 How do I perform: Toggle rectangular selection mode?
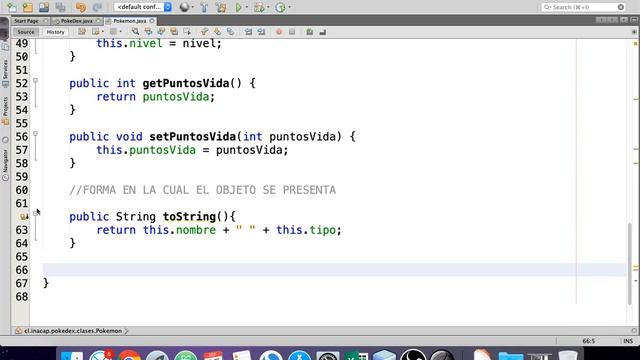(187, 32)
